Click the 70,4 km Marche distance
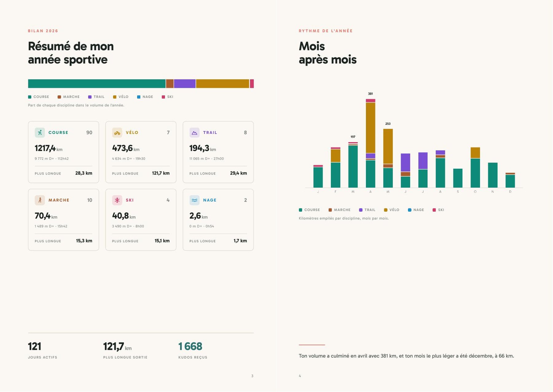 46,216
